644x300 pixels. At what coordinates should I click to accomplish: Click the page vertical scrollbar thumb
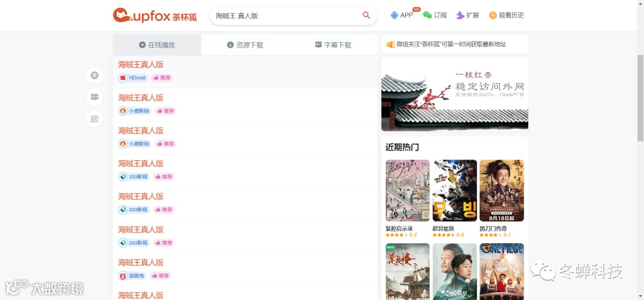tap(640, 98)
